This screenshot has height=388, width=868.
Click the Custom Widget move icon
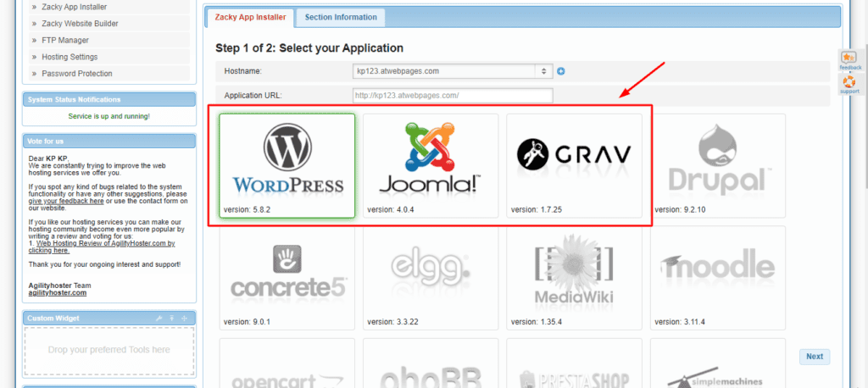click(x=184, y=319)
